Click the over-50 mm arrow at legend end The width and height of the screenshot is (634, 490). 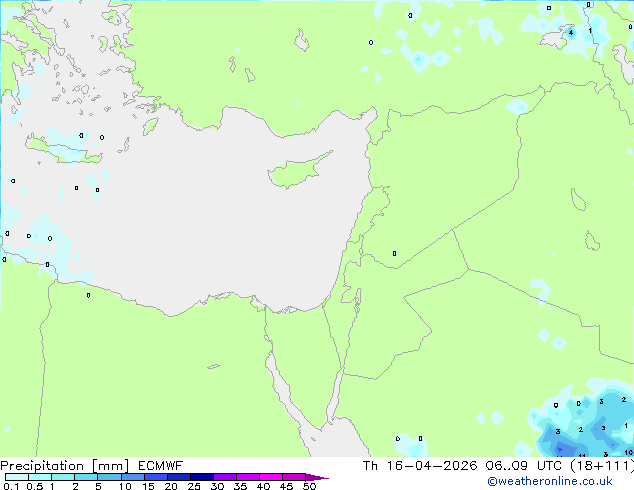pos(317,478)
